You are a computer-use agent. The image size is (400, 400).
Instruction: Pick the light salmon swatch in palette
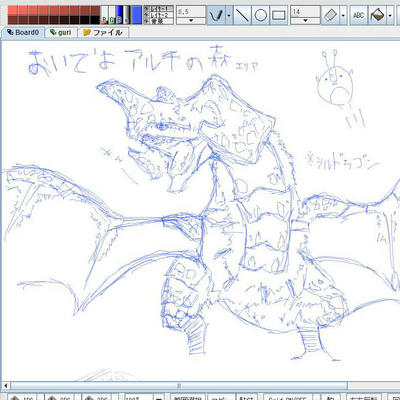click(x=13, y=11)
